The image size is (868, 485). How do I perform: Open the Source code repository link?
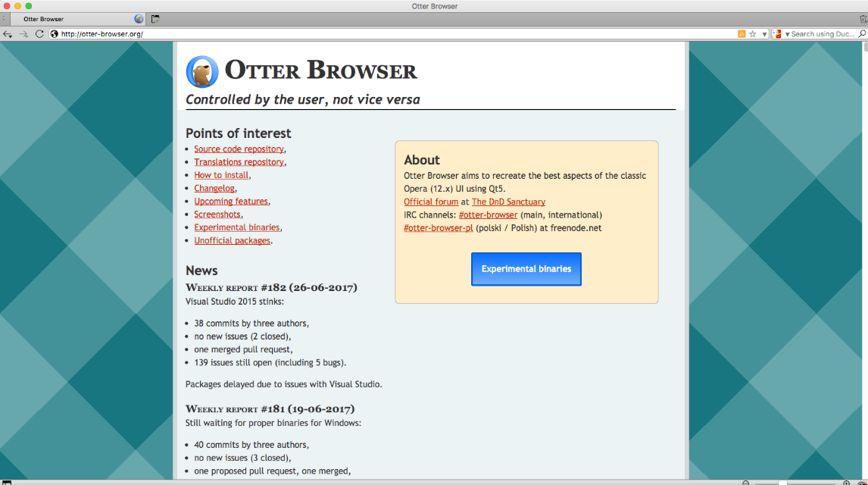[239, 149]
